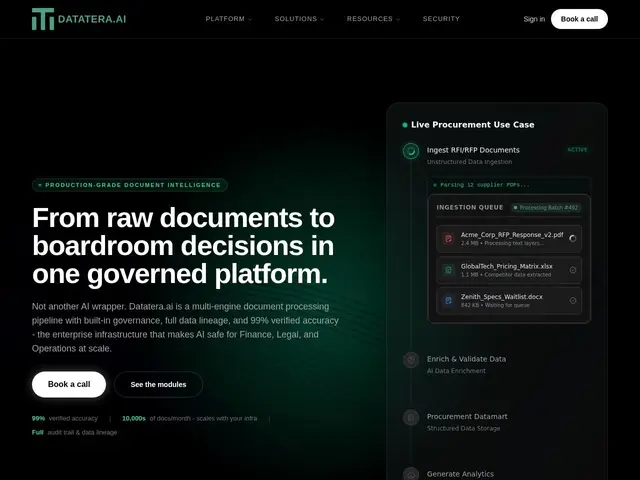Expand the Resources dropdown chevron
640x480 pixels.
(398, 19)
